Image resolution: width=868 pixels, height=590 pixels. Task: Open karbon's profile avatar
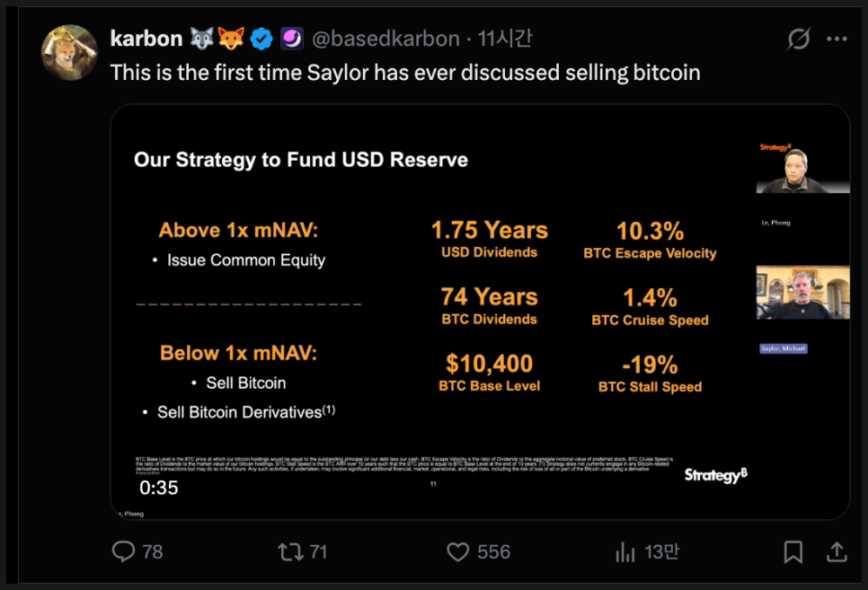69,52
